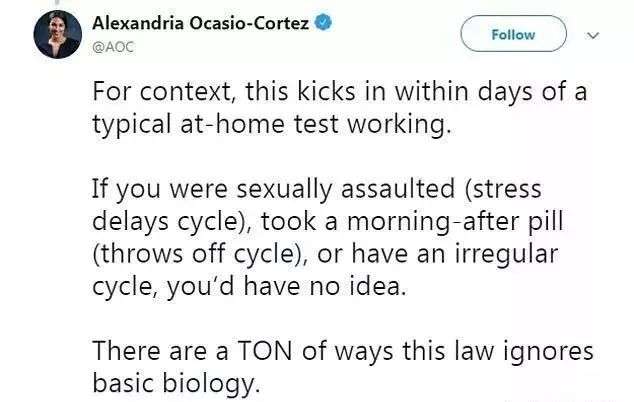
Task: Click the @AOC handle
Action: coord(113,47)
